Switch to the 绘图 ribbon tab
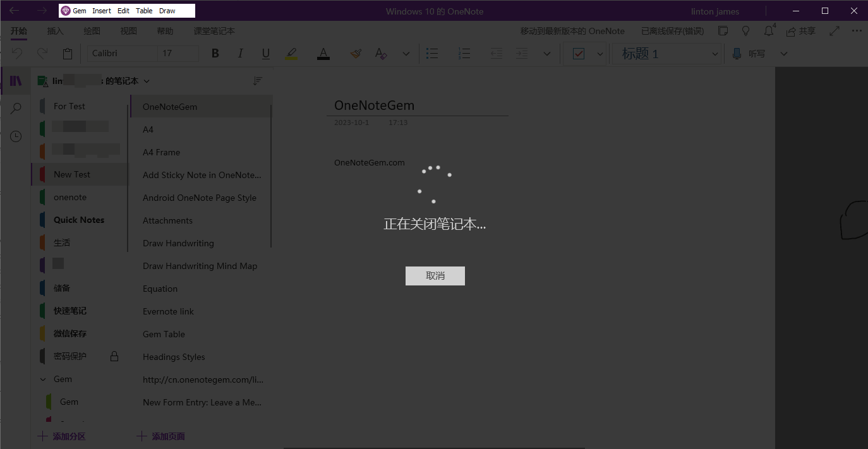 click(x=92, y=31)
